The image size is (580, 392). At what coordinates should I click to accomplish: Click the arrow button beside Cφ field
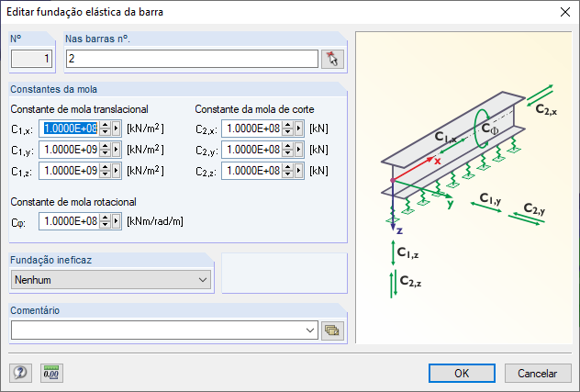(x=117, y=221)
